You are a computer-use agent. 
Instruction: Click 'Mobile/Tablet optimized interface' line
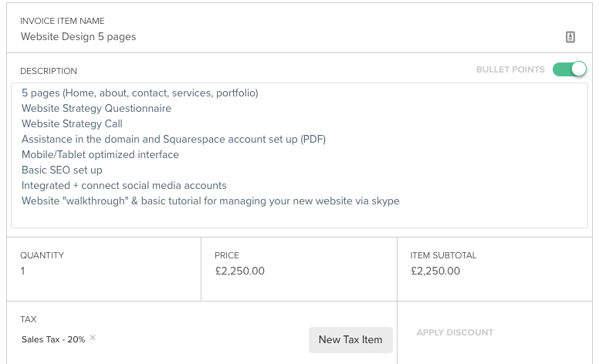point(100,154)
